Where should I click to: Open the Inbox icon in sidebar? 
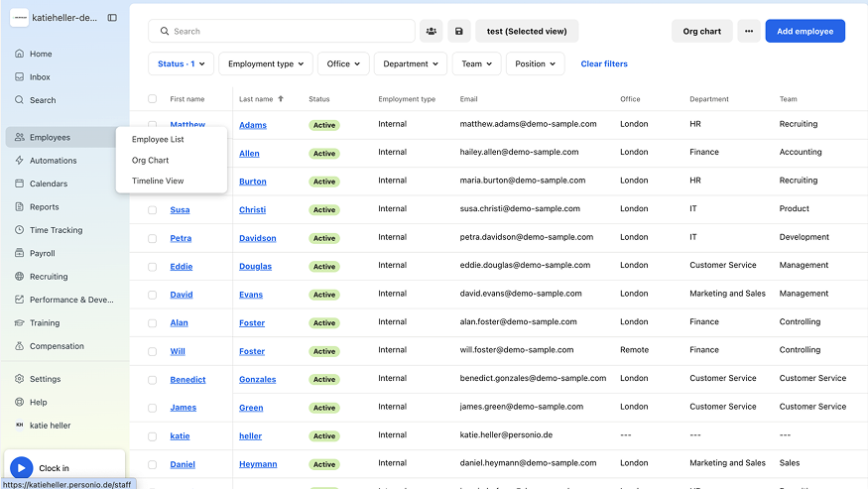(x=20, y=77)
